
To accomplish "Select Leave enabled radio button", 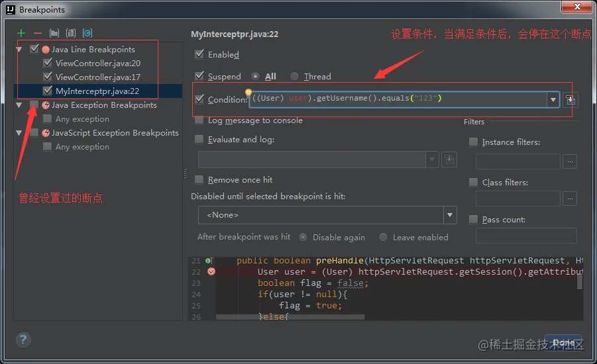I will click(383, 238).
